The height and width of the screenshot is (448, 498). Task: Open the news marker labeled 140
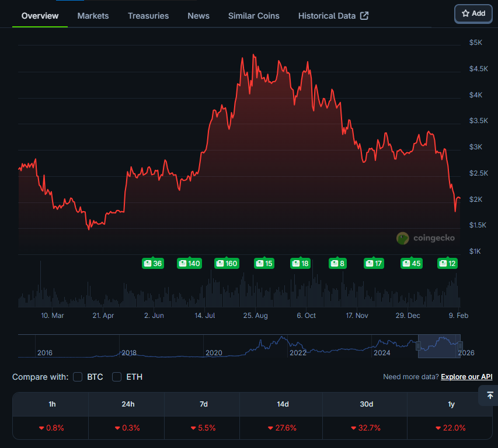tap(189, 263)
